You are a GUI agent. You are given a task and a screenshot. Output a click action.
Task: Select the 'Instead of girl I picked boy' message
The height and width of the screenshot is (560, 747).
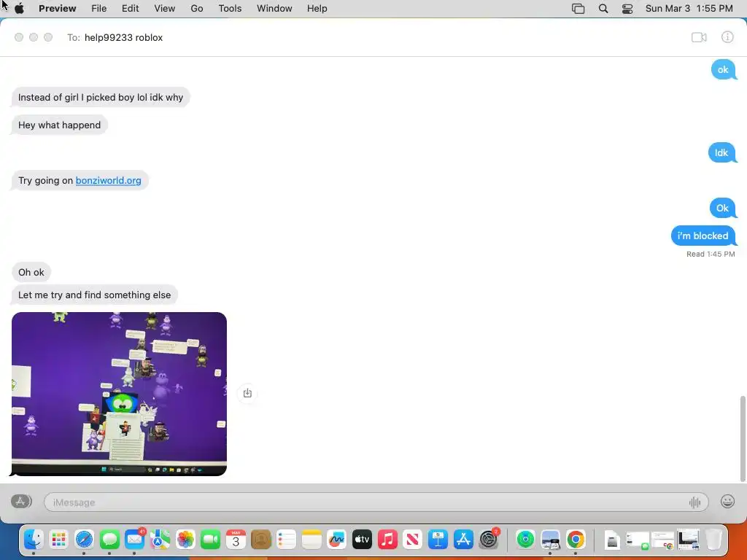coord(101,97)
